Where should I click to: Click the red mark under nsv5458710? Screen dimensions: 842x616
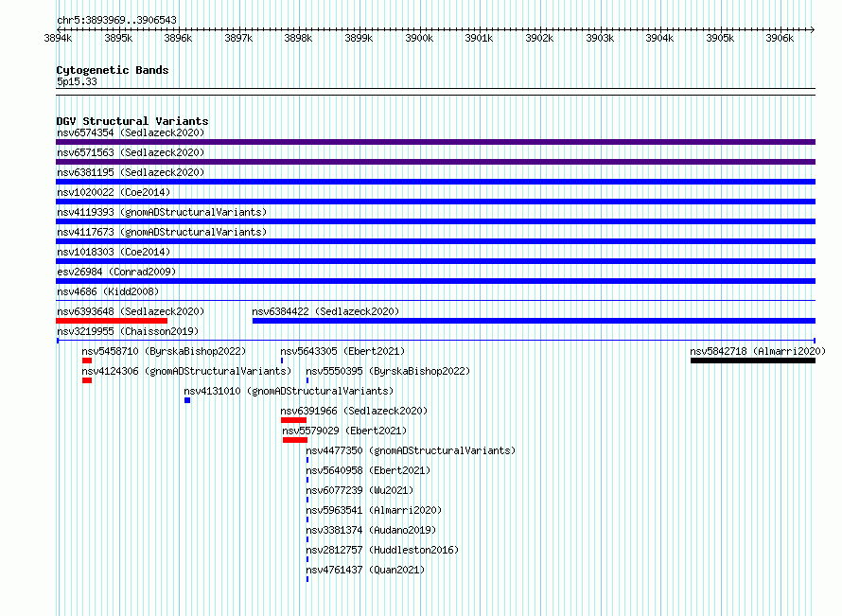tap(87, 361)
